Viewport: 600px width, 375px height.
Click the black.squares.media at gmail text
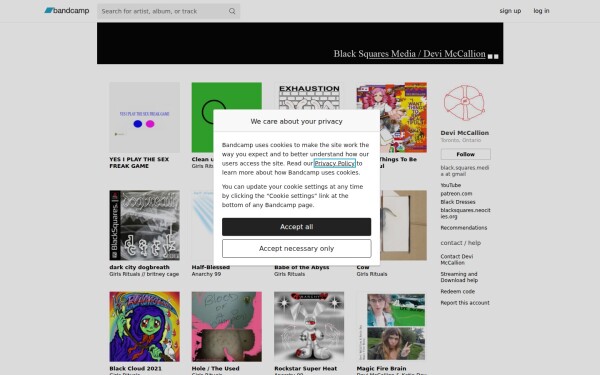point(465,171)
